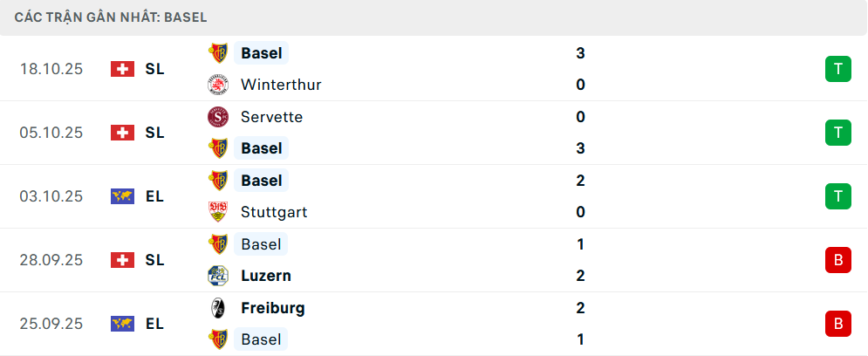Click the Freiburg club crest icon
This screenshot has height=356, width=868.
pos(217,308)
